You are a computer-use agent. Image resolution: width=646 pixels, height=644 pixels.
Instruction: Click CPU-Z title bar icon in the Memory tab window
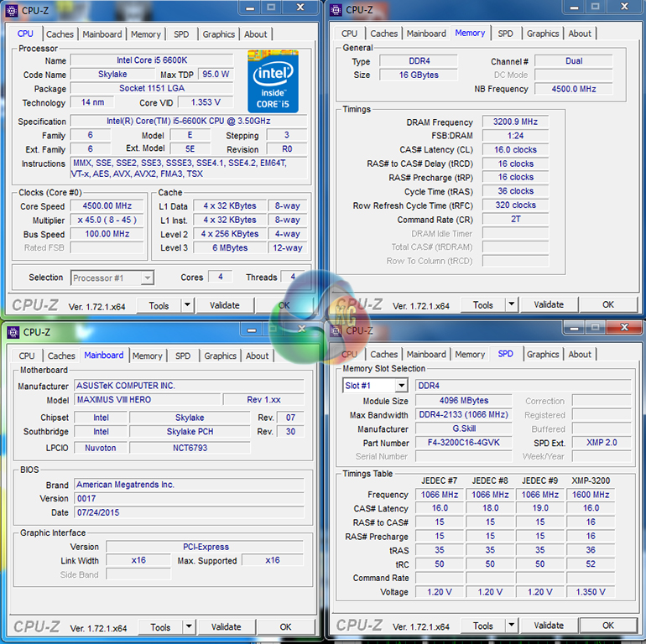(x=336, y=10)
